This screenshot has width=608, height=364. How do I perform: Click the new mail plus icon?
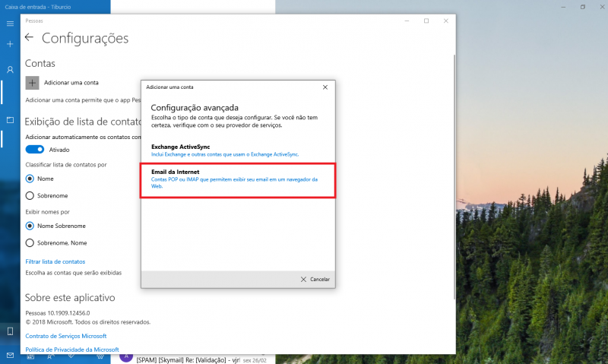click(x=10, y=44)
